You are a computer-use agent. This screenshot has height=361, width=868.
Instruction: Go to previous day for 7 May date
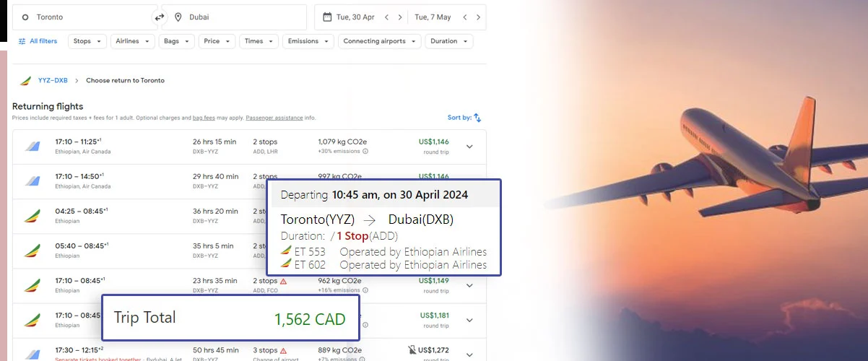pyautogui.click(x=465, y=17)
